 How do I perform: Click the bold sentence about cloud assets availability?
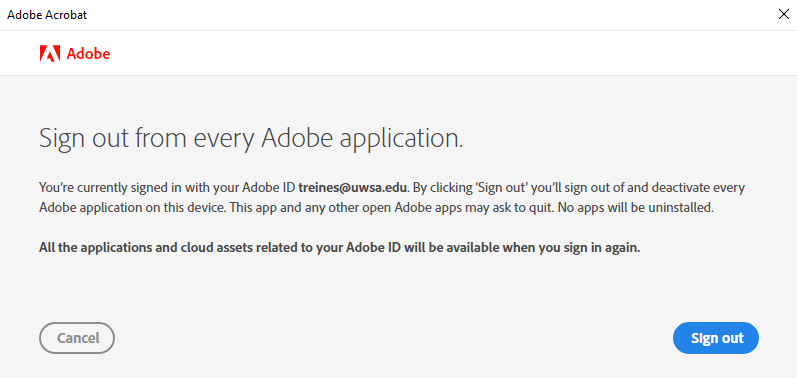point(340,248)
